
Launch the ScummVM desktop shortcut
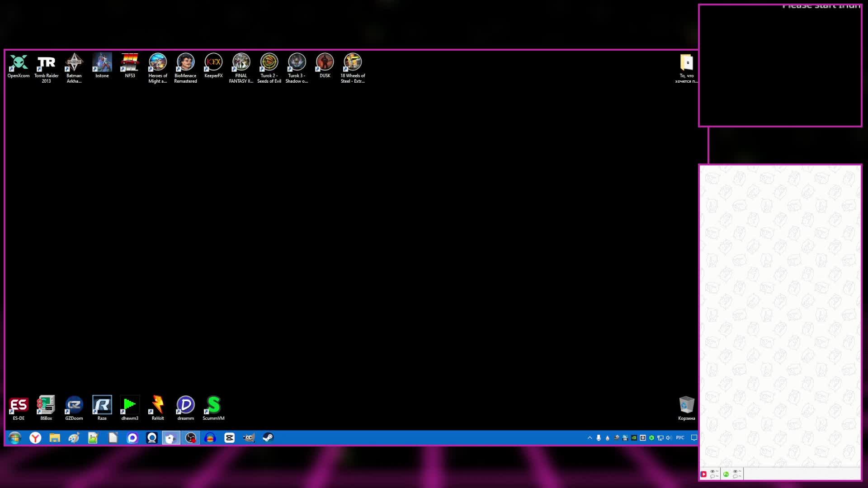[x=213, y=405]
